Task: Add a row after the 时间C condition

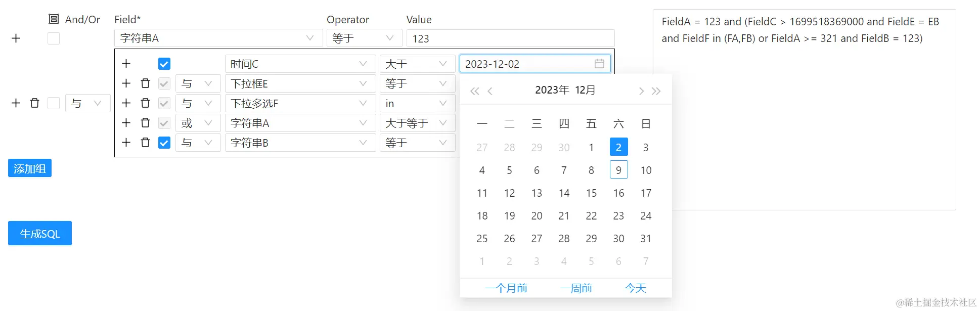Action: click(126, 64)
